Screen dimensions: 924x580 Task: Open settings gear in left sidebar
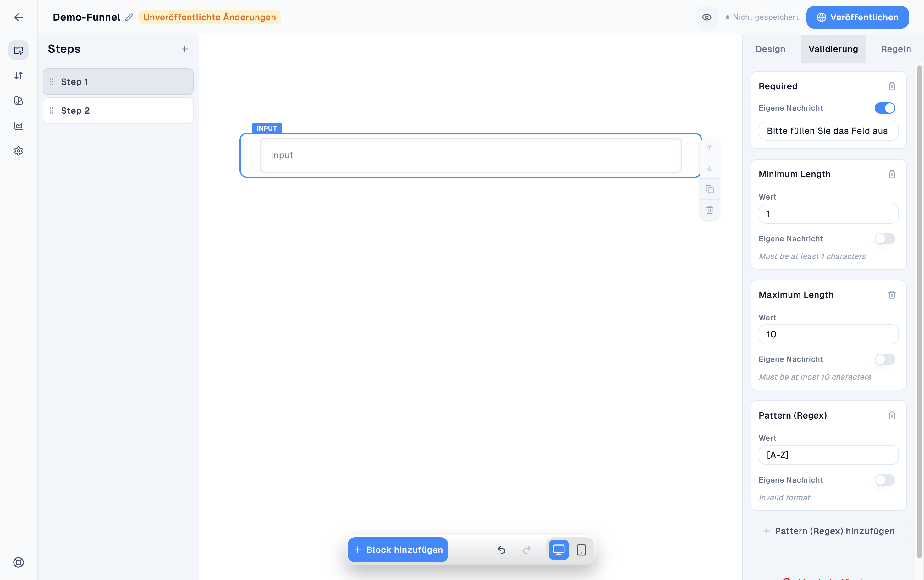tap(19, 151)
